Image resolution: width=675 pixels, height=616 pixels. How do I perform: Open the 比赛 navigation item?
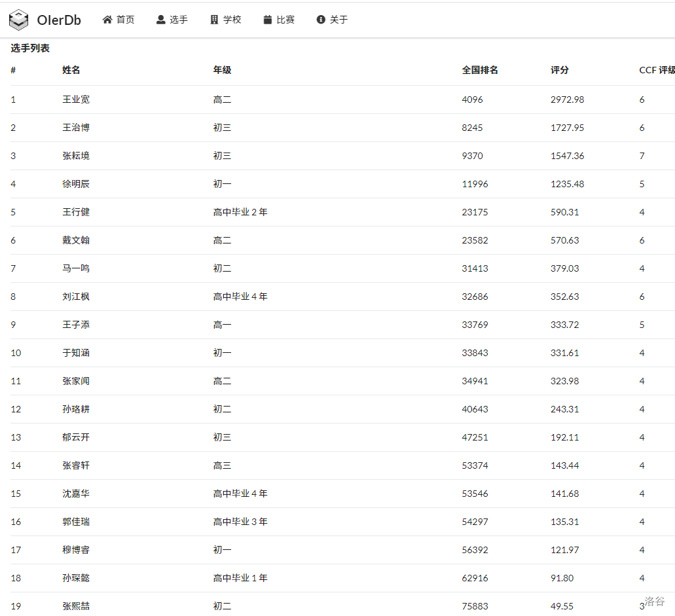[x=285, y=20]
